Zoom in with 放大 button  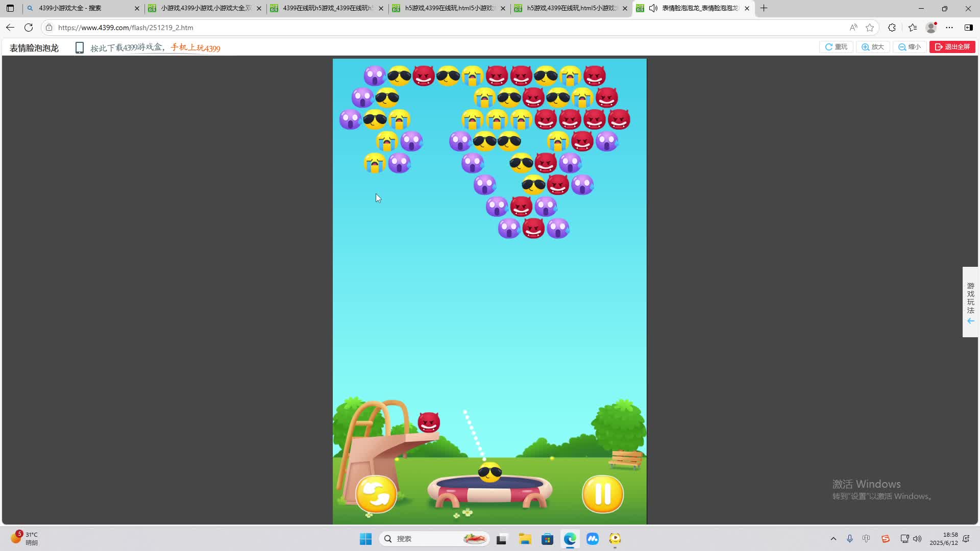click(873, 47)
